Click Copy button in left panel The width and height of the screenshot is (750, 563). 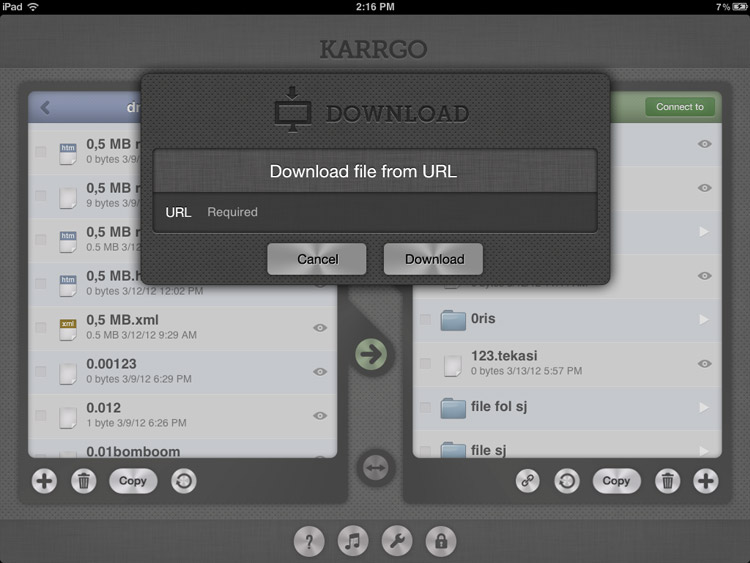[x=133, y=481]
